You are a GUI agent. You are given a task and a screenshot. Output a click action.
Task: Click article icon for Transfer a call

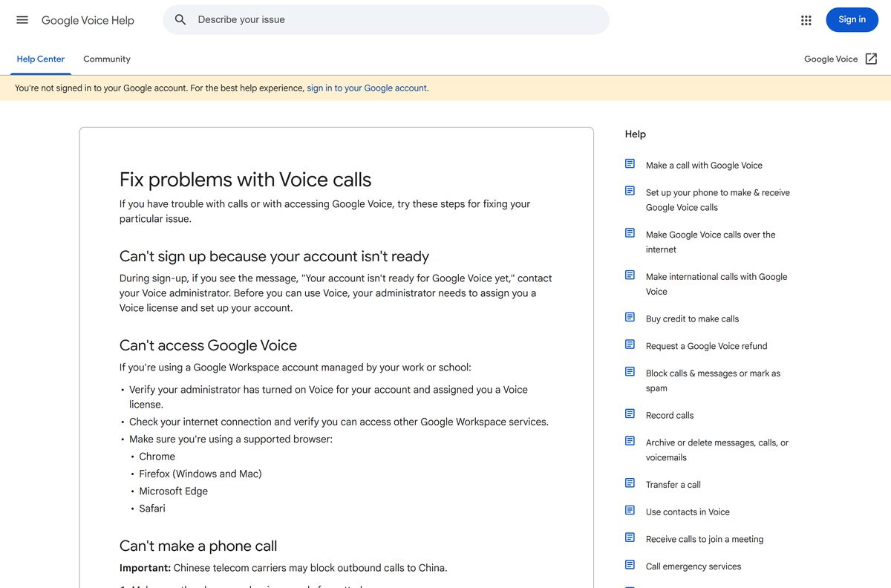[x=630, y=483]
